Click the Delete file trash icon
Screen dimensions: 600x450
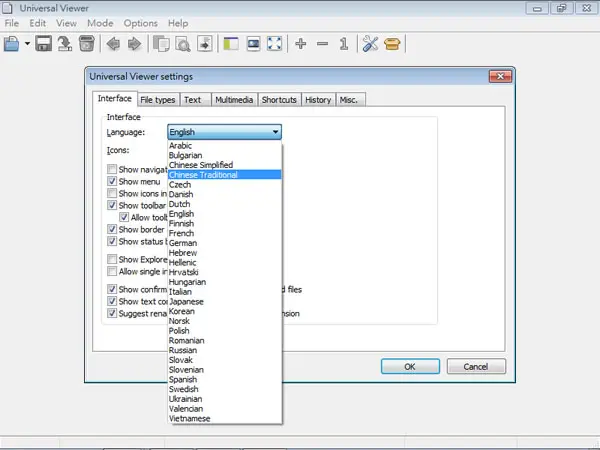[x=87, y=44]
